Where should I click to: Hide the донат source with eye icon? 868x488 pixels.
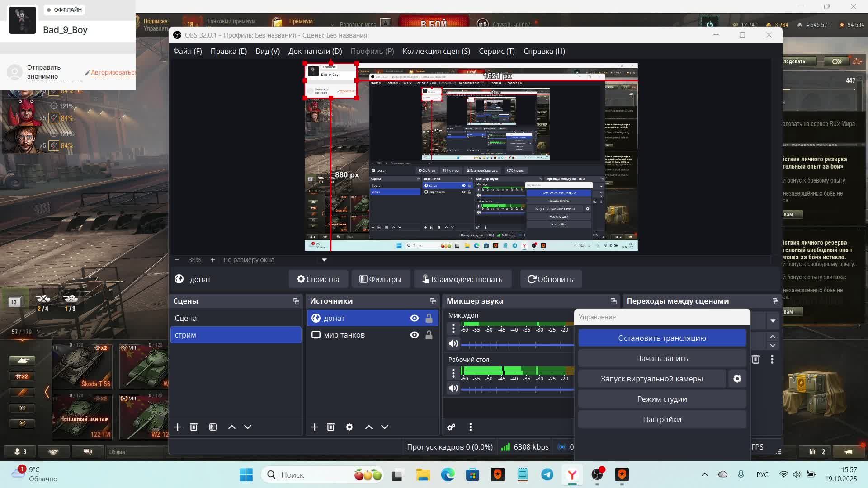(414, 318)
